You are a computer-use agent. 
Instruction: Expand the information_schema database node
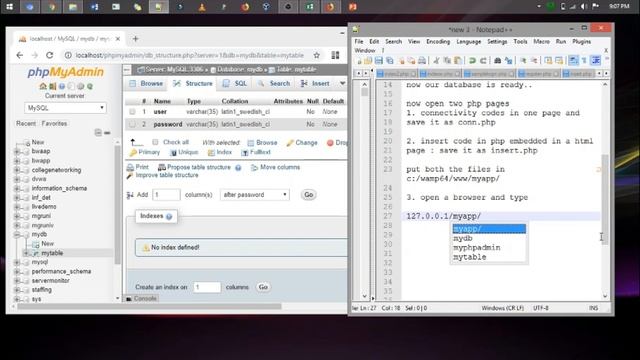click(17, 188)
